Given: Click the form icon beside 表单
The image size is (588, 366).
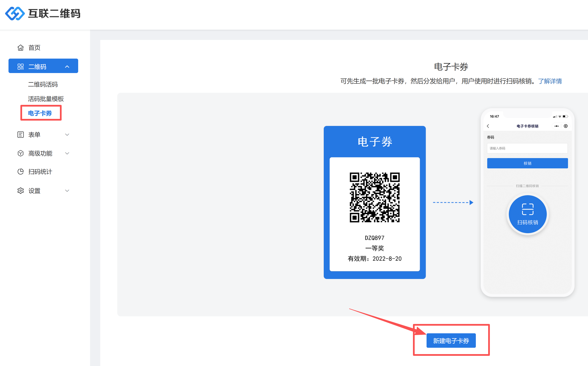Looking at the screenshot, I should pos(21,135).
